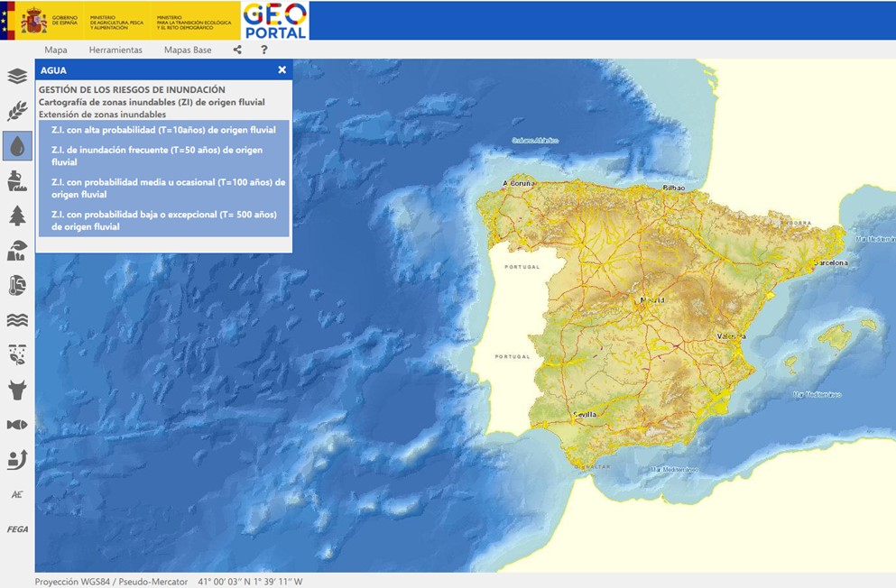Select the thermometer climate category icon

click(17, 286)
